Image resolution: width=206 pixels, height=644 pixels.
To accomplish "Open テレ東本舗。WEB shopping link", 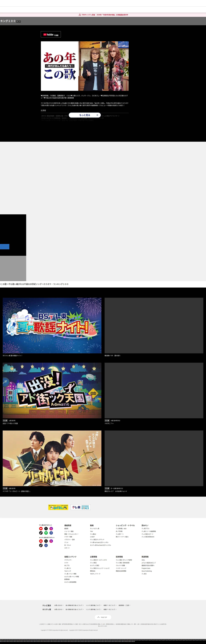I will 121,529.
